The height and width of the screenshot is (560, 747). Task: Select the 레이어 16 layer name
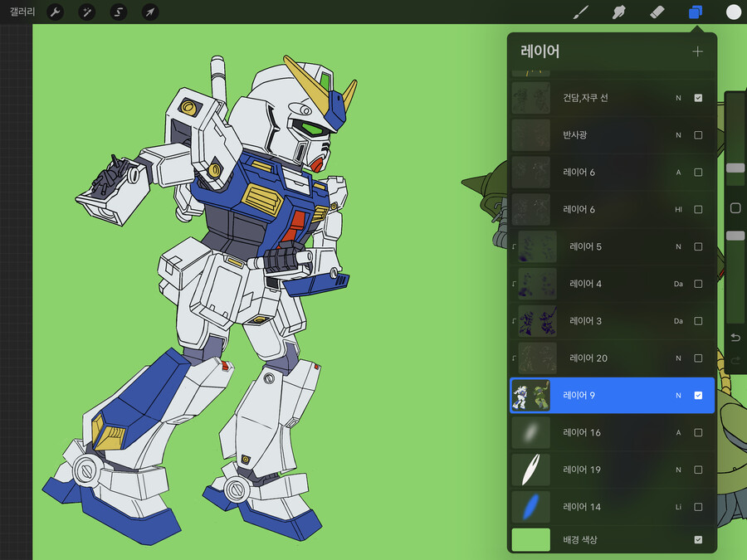(582, 432)
